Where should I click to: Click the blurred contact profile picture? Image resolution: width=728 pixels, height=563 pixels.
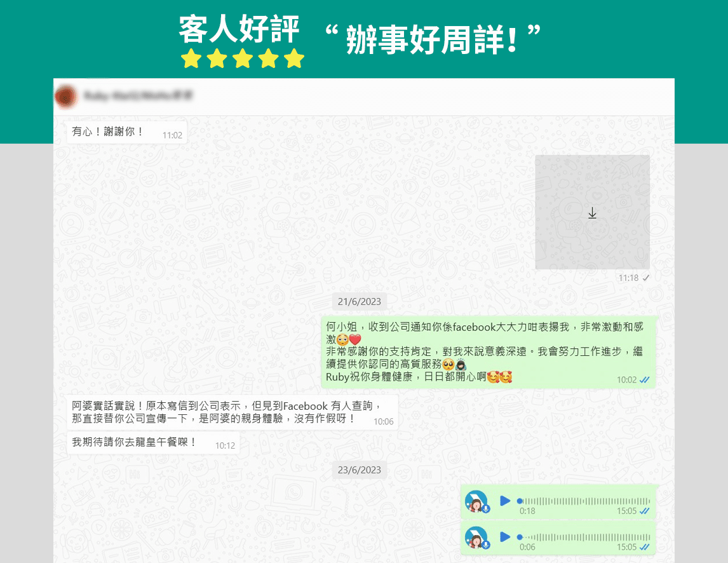click(65, 97)
